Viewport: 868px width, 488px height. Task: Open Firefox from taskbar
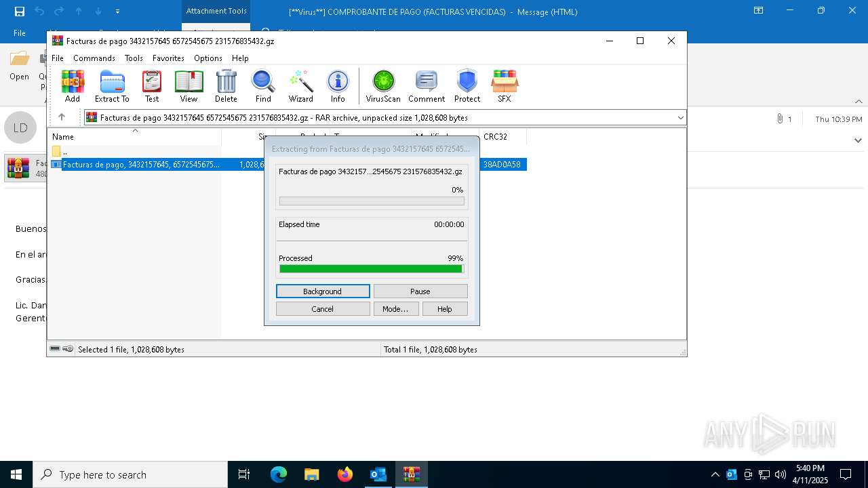tap(345, 474)
